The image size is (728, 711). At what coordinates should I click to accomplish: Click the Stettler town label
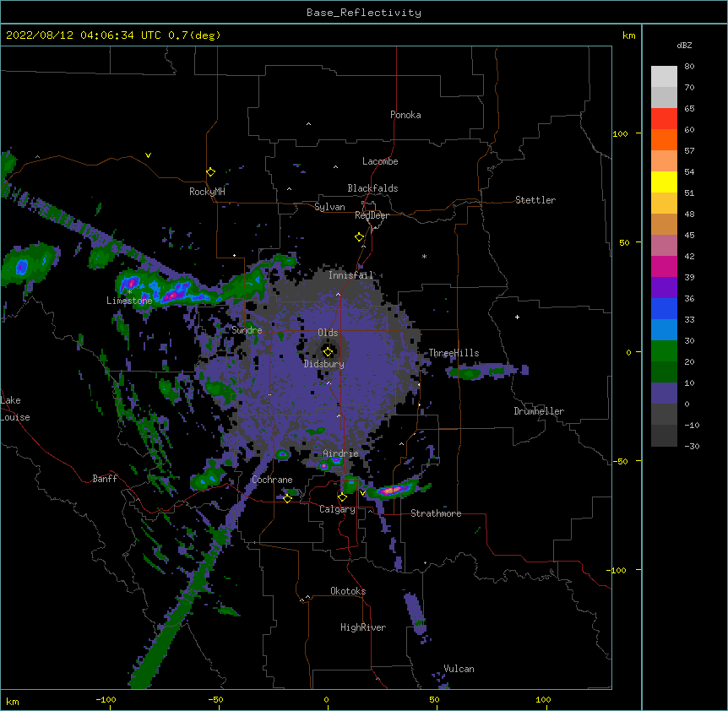[535, 200]
